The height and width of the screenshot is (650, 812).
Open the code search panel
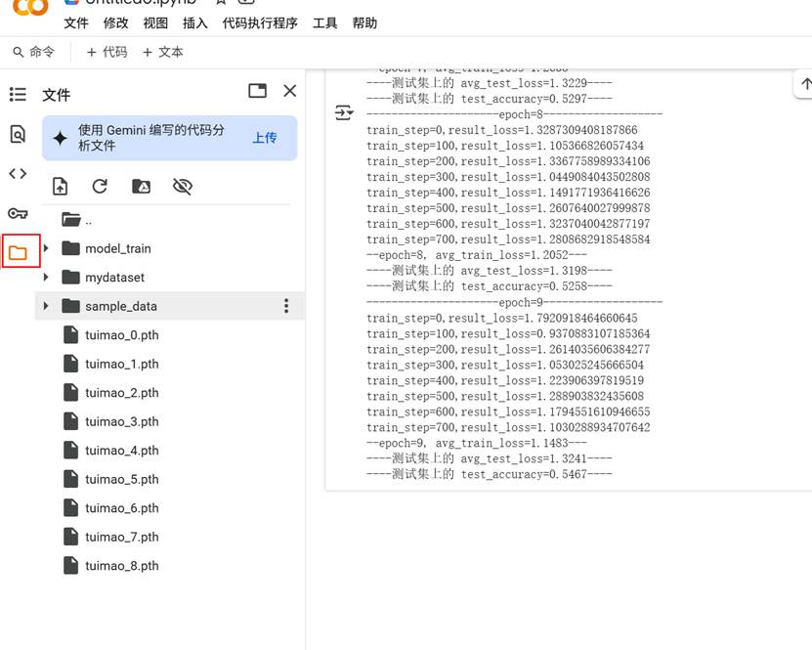(x=16, y=136)
